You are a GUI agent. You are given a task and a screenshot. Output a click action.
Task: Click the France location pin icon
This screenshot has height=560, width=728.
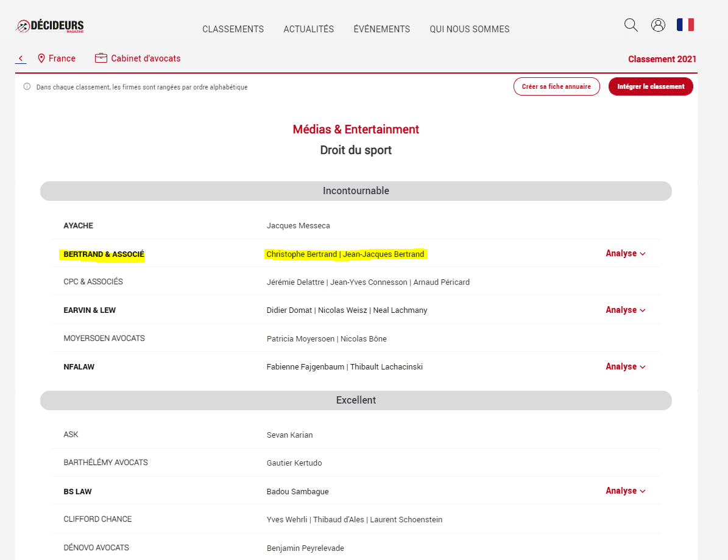point(41,58)
